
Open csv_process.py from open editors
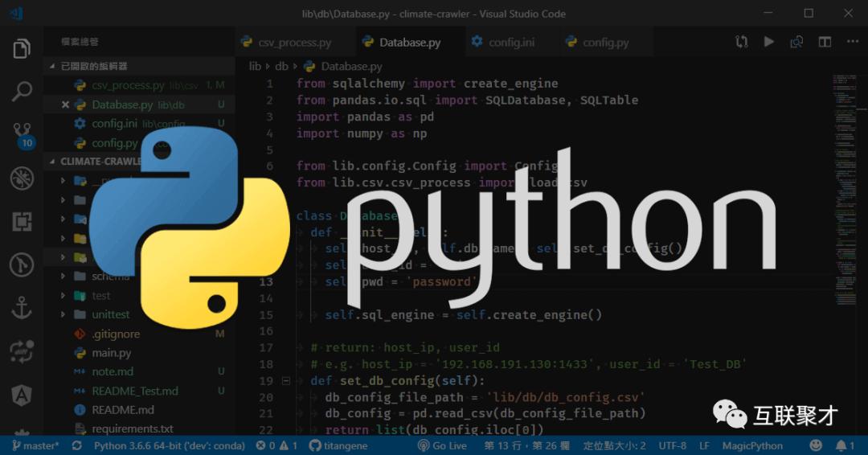[139, 85]
